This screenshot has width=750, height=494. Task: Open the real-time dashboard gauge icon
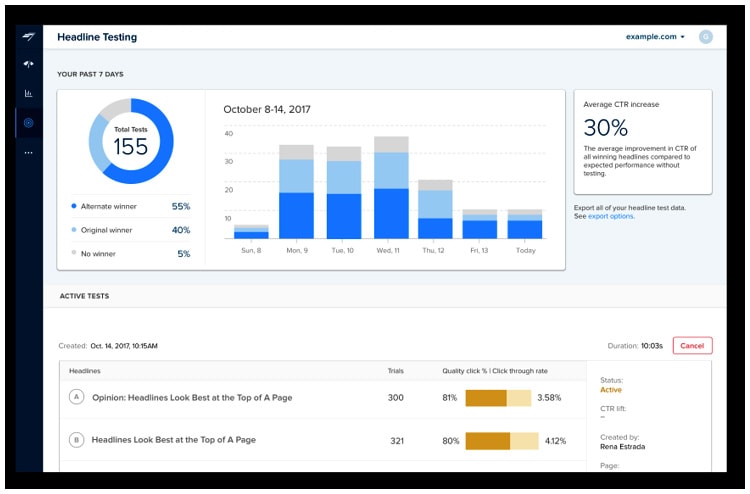29,64
